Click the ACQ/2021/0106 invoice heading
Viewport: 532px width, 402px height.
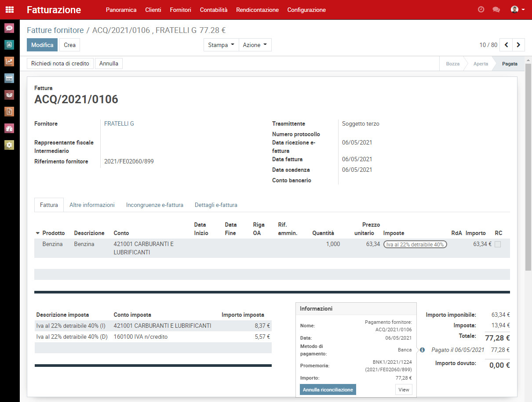(x=76, y=99)
